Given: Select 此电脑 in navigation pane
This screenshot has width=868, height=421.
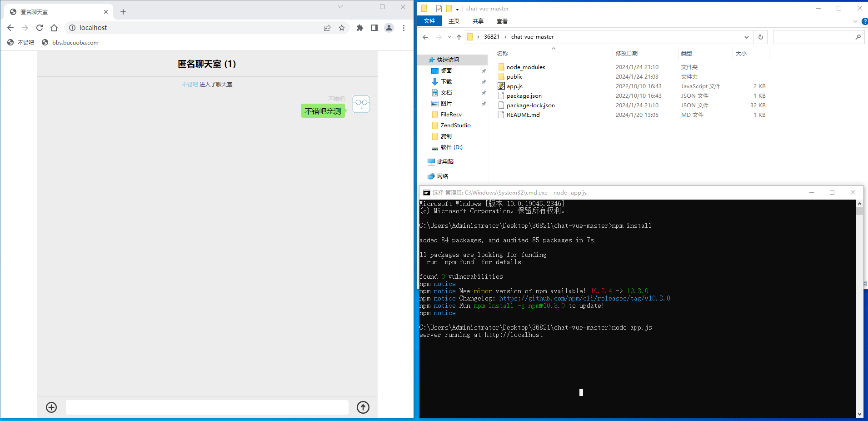Looking at the screenshot, I should 445,162.
